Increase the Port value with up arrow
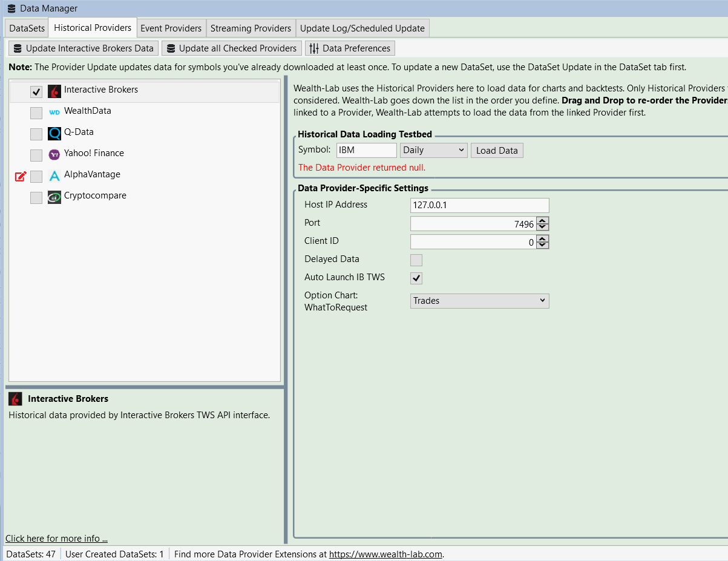Screen dimensions: 728x561 543,221
